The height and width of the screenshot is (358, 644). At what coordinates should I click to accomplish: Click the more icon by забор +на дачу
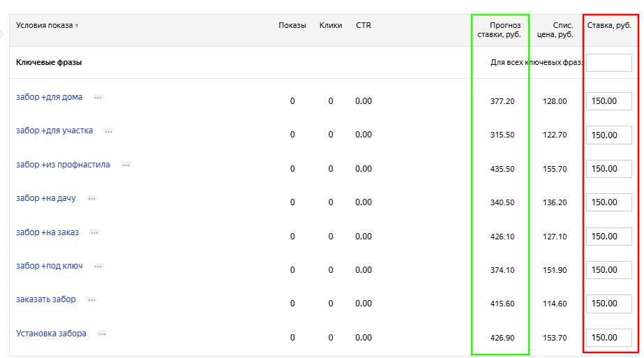[91, 199]
